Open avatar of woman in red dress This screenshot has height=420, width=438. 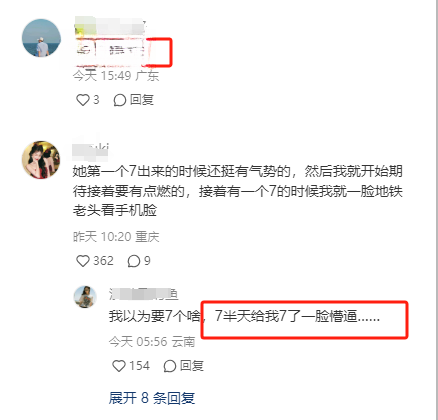pos(41,160)
